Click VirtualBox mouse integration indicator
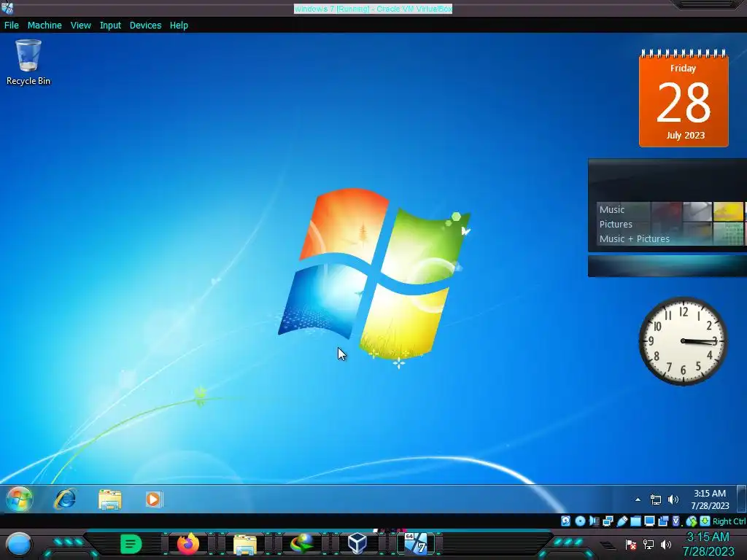This screenshot has height=560, width=747. coord(692,521)
